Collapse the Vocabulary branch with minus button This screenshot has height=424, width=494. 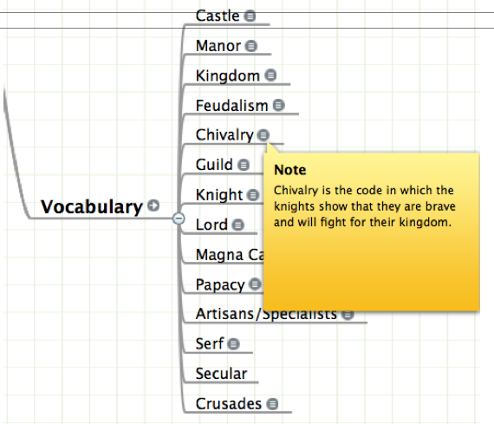click(x=179, y=219)
